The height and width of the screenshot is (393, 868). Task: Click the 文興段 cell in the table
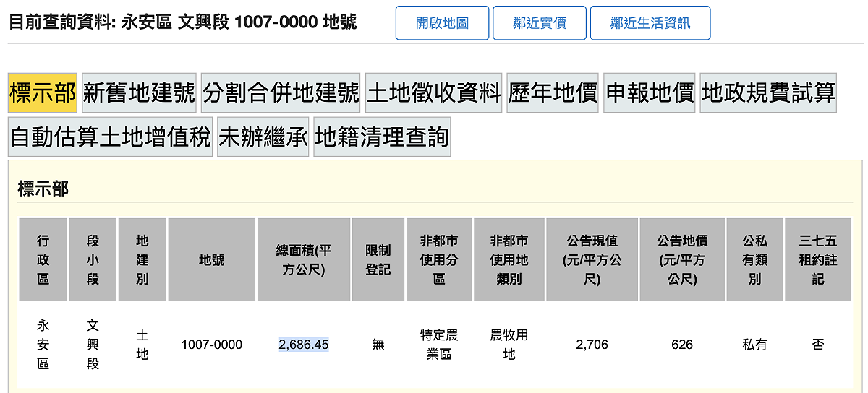(93, 345)
